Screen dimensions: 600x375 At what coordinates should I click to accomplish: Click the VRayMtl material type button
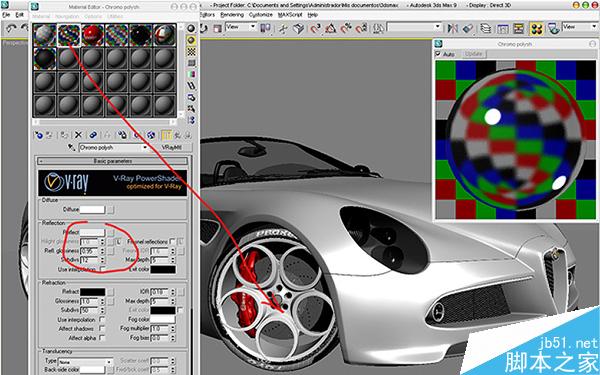(x=171, y=147)
